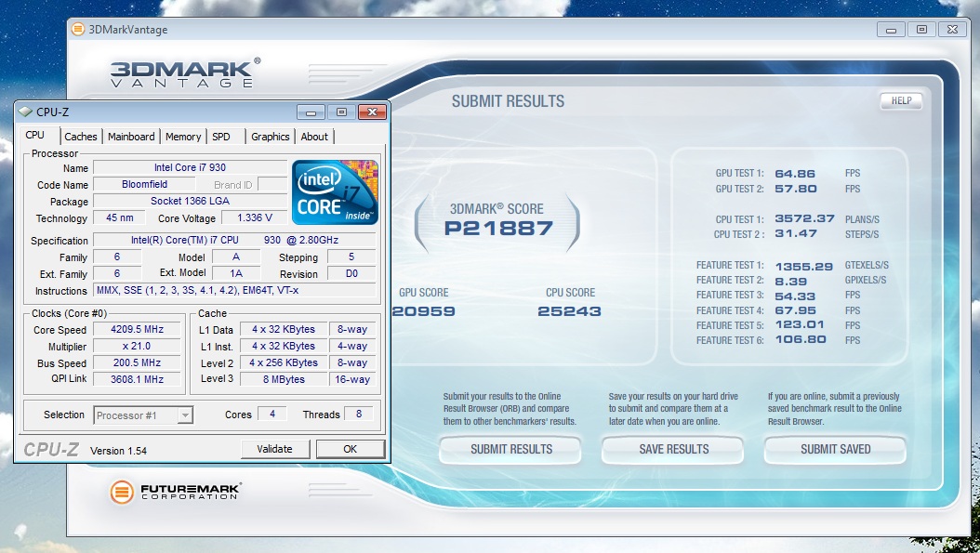Viewport: 980px width, 553px height.
Task: Click the processor name field Intel Core i7 930
Action: [190, 167]
